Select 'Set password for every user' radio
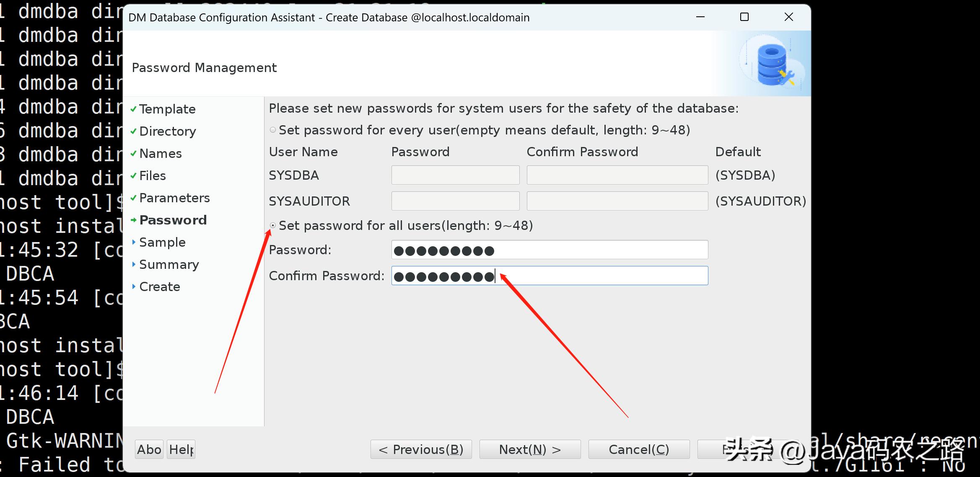The width and height of the screenshot is (980, 477). 273,130
